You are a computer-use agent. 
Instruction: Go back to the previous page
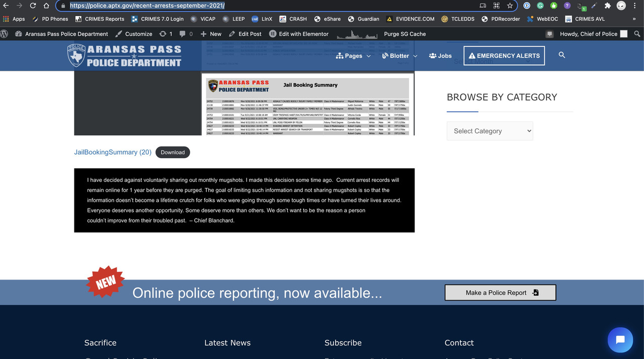click(x=6, y=6)
